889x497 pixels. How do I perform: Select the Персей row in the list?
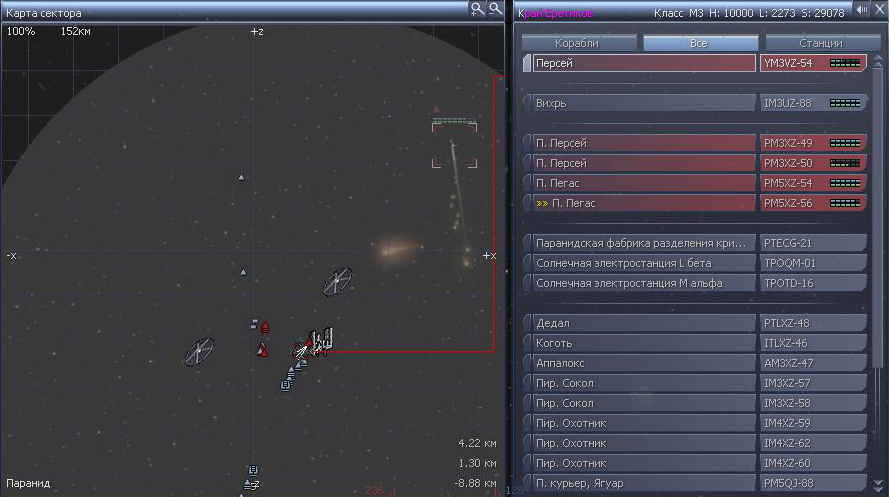pos(644,63)
